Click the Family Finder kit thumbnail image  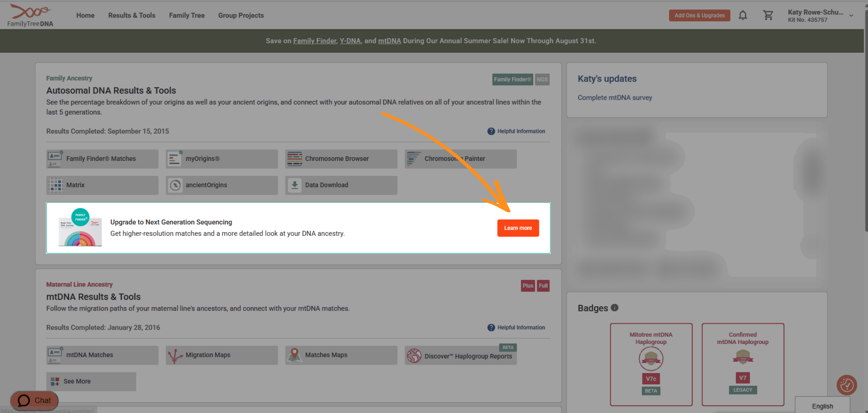pos(80,227)
